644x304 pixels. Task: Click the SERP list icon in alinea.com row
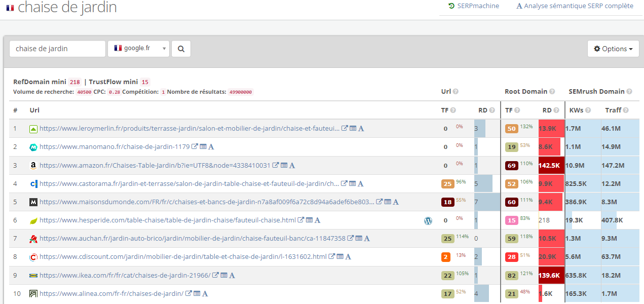[x=197, y=293]
